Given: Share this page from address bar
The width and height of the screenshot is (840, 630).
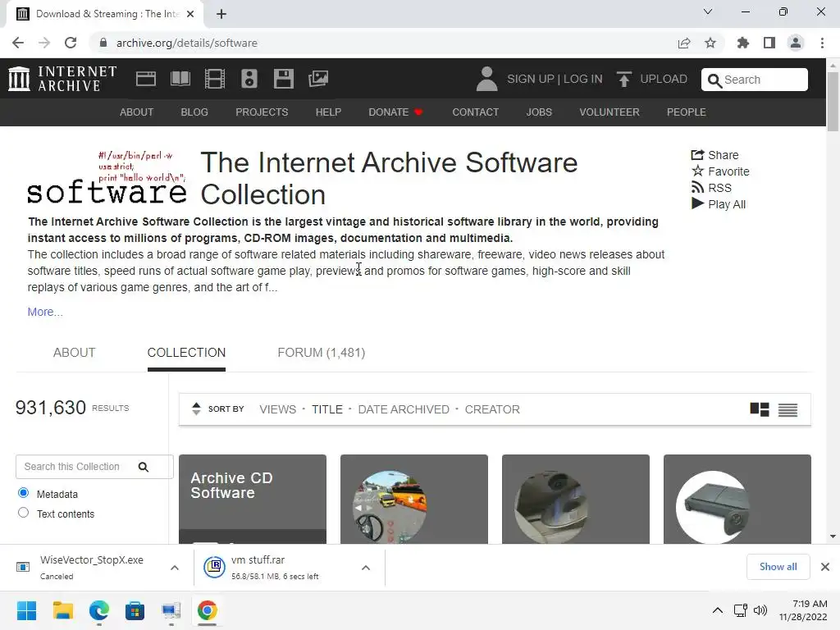Looking at the screenshot, I should pyautogui.click(x=684, y=43).
